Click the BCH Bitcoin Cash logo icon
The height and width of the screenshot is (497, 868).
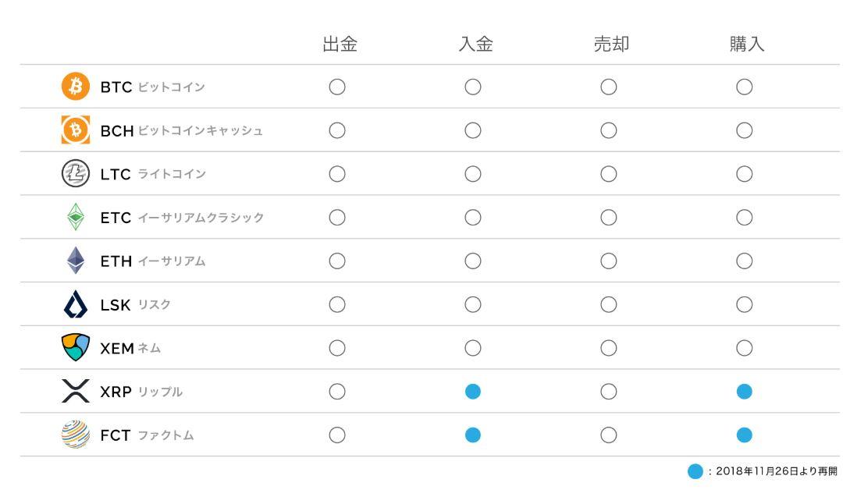76,130
